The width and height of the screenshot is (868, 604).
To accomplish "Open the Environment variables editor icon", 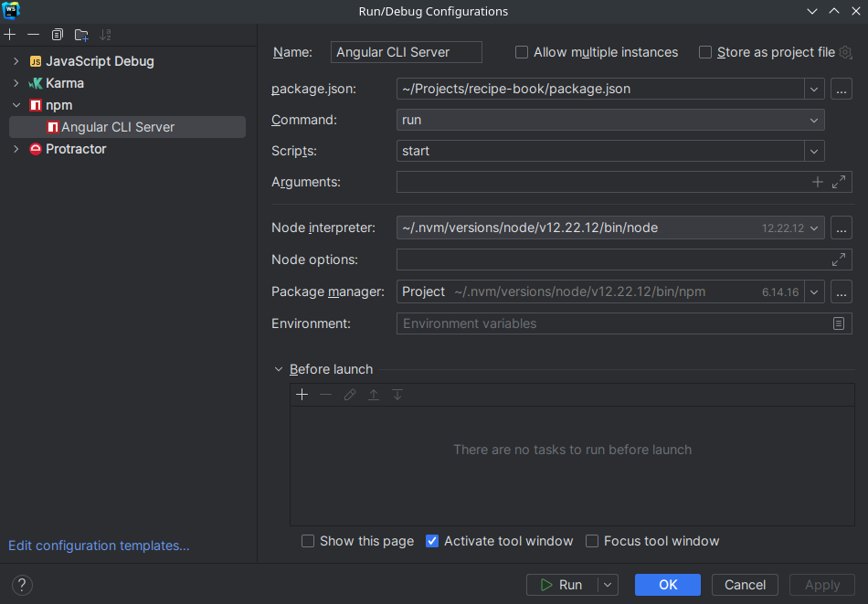I will pos(839,323).
